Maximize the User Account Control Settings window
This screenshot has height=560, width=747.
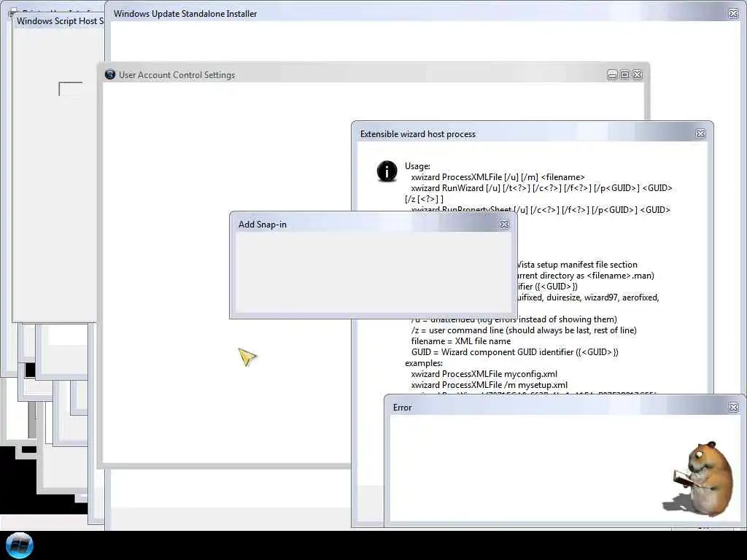tap(624, 75)
